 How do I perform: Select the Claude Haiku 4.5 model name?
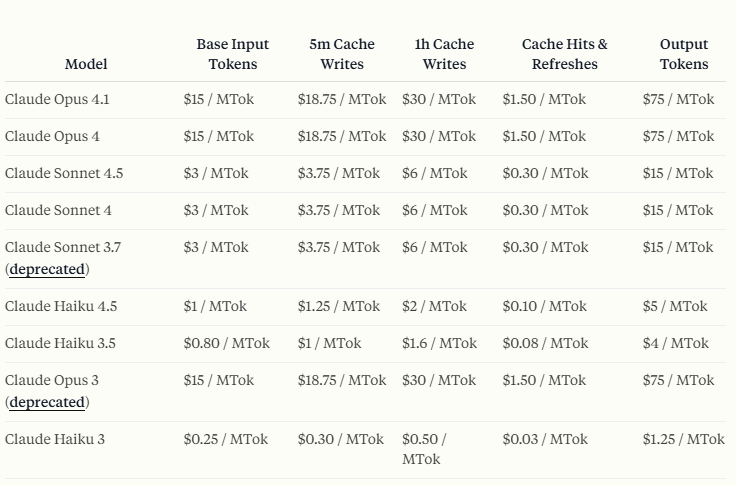click(61, 306)
